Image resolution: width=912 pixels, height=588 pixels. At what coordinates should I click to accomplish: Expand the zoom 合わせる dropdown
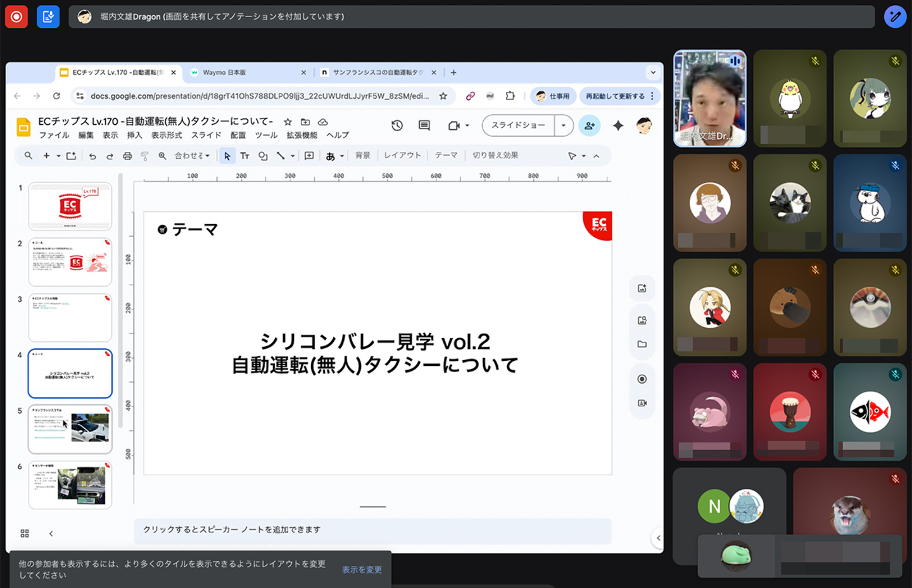click(x=192, y=156)
